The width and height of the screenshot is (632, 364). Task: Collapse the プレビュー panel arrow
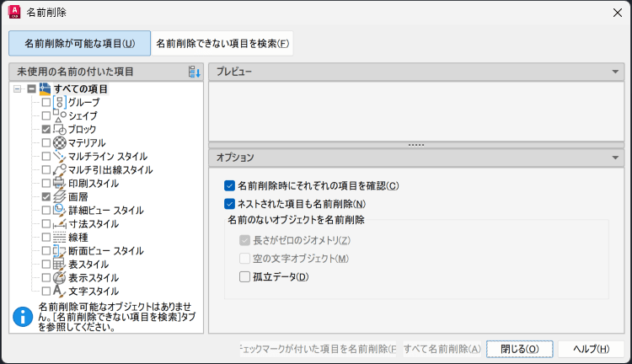click(616, 72)
